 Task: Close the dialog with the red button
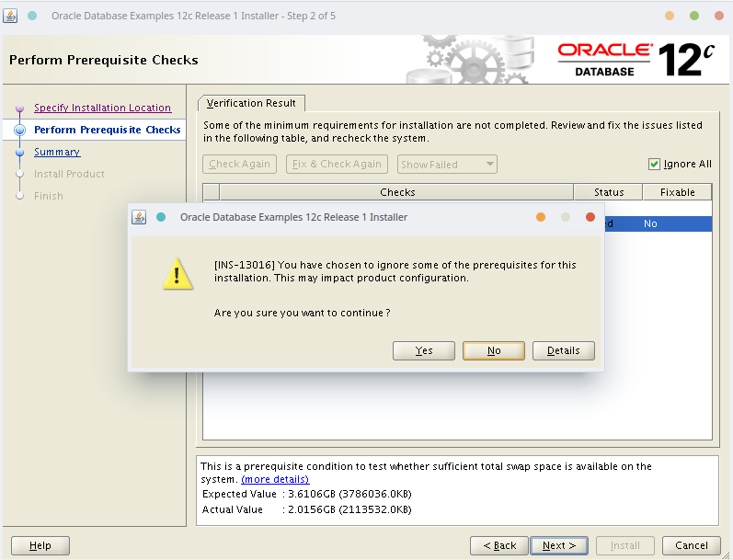coord(590,217)
